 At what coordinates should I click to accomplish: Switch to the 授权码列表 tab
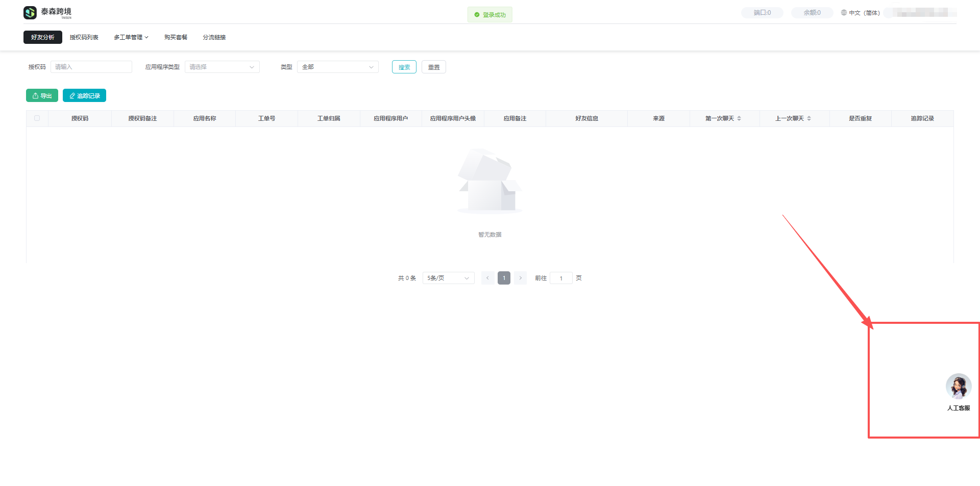(x=84, y=37)
